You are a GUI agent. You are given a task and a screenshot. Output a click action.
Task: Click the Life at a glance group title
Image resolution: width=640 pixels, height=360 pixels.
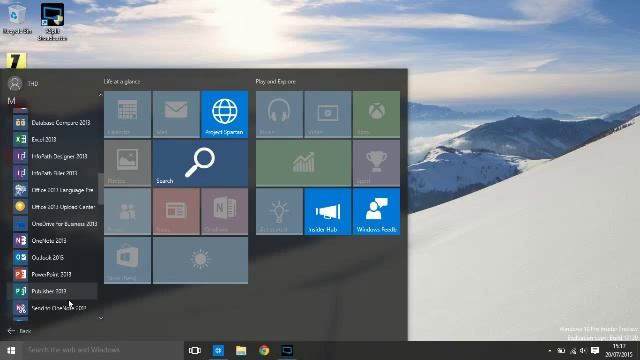coord(122,82)
